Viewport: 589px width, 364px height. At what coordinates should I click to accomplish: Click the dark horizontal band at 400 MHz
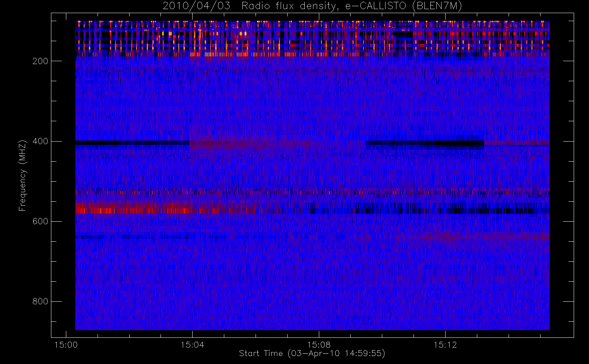click(132, 143)
